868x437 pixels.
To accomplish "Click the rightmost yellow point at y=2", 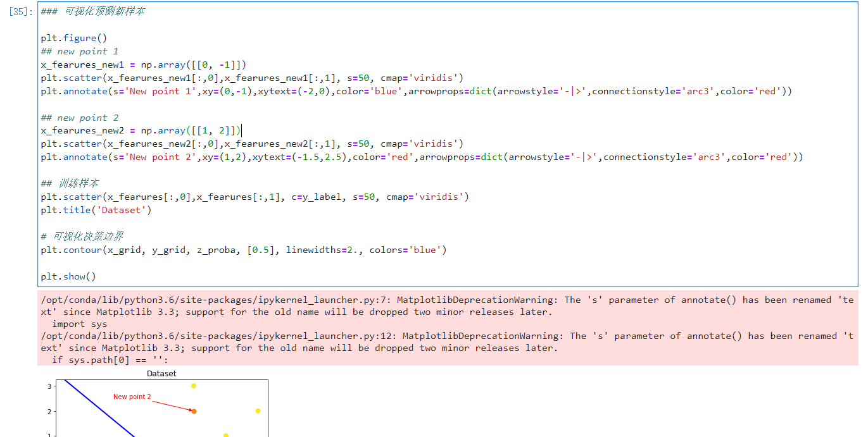I will 258,411.
